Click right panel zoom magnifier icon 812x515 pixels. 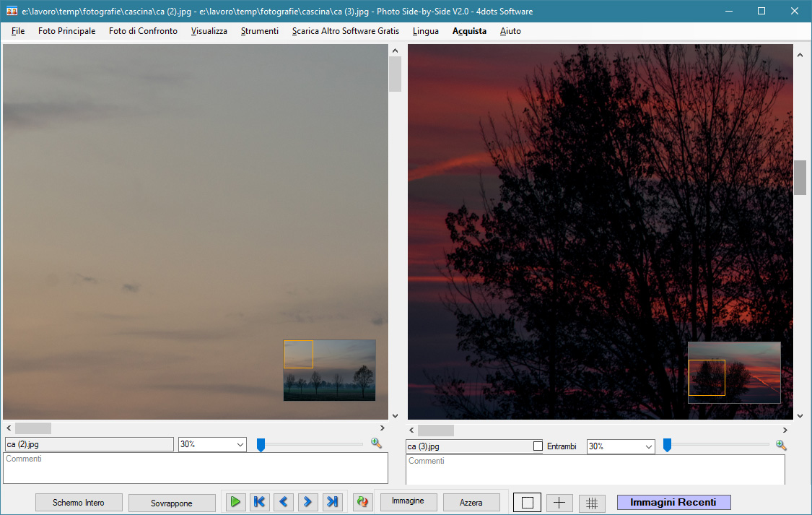(781, 446)
